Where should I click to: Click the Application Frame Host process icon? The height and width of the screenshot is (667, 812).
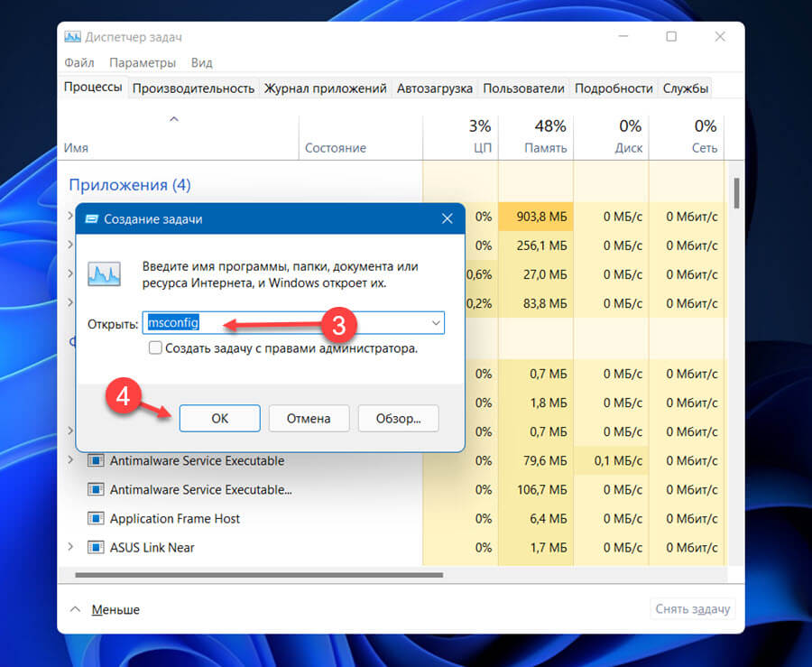tap(96, 518)
